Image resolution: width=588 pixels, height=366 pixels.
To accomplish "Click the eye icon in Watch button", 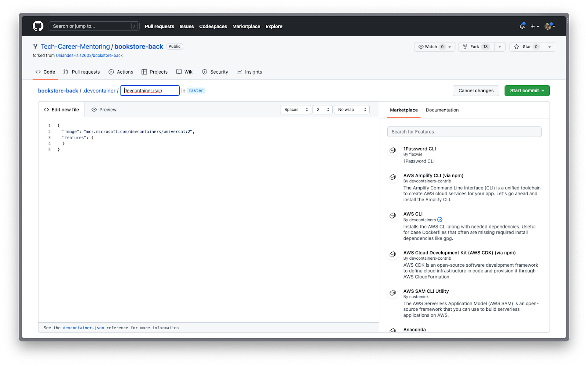I will [421, 47].
